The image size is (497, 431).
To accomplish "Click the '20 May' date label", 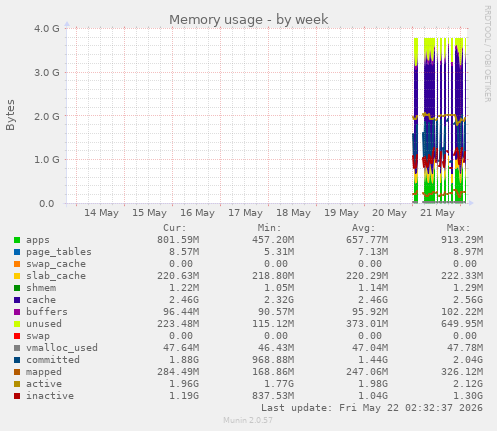I will [389, 213].
